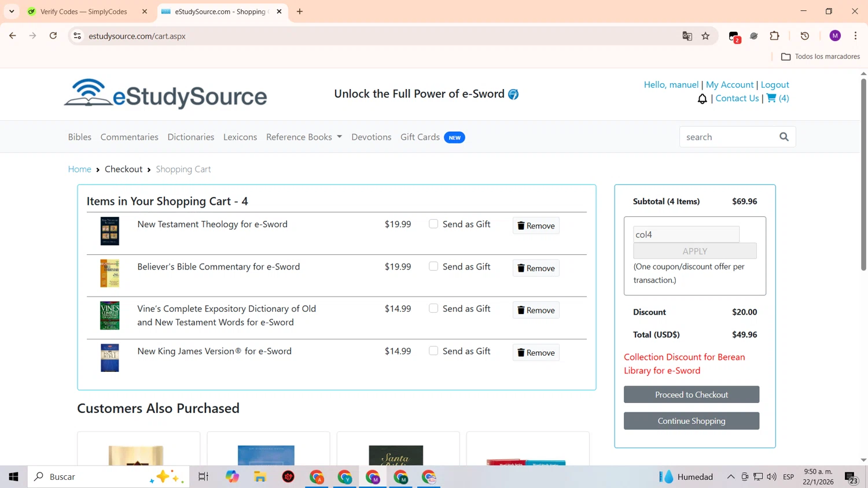Viewport: 868px width, 488px height.
Task: Check Send as Gift for New King James Version
Action: tap(433, 350)
